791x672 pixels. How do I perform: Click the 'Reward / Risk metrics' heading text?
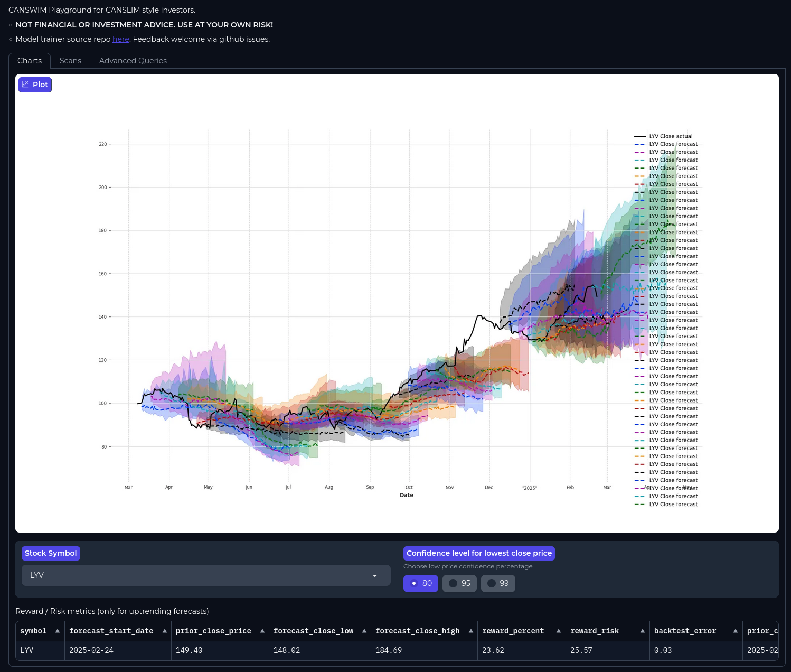click(x=112, y=611)
